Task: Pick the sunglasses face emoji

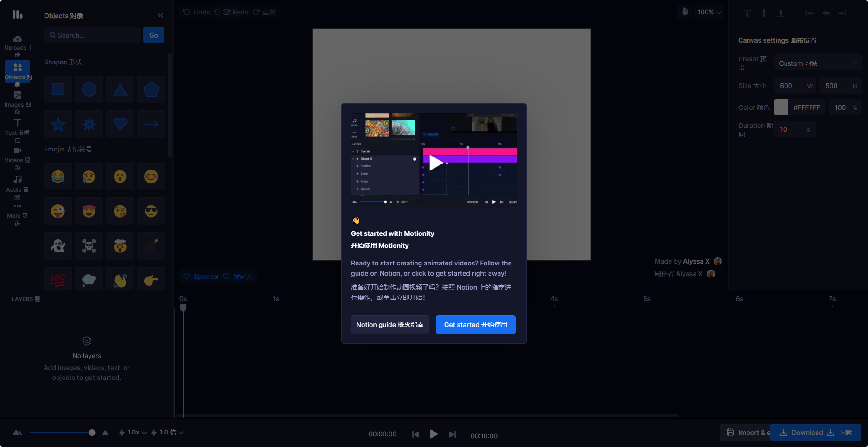Action: click(151, 211)
